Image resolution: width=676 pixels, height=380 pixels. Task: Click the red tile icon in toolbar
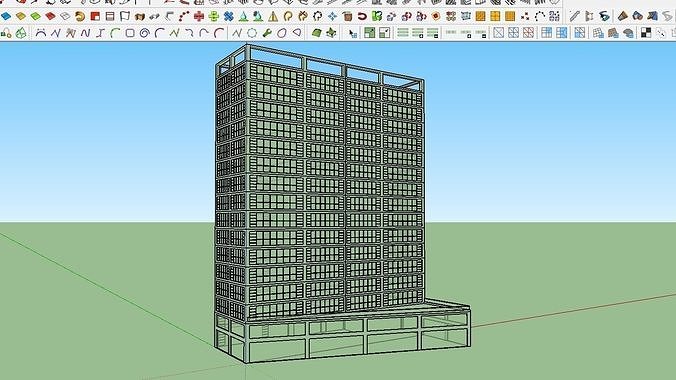click(50, 16)
